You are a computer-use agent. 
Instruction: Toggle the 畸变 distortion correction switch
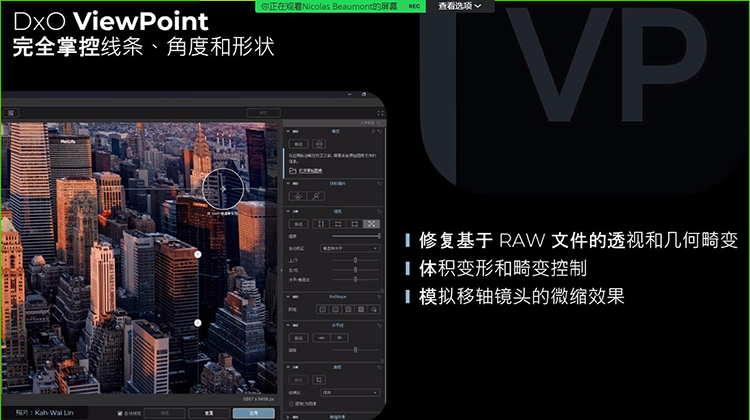coord(296,131)
